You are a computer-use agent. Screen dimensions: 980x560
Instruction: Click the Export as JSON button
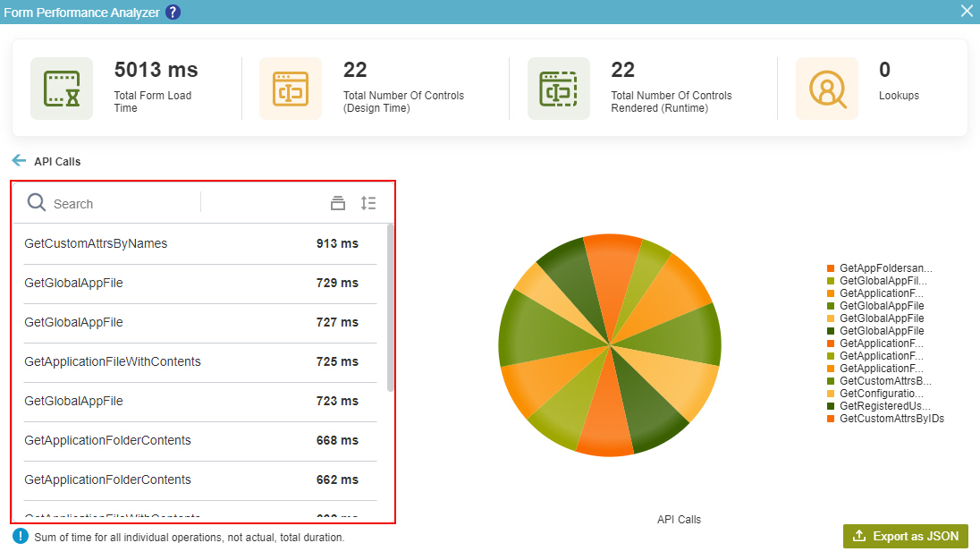point(906,536)
